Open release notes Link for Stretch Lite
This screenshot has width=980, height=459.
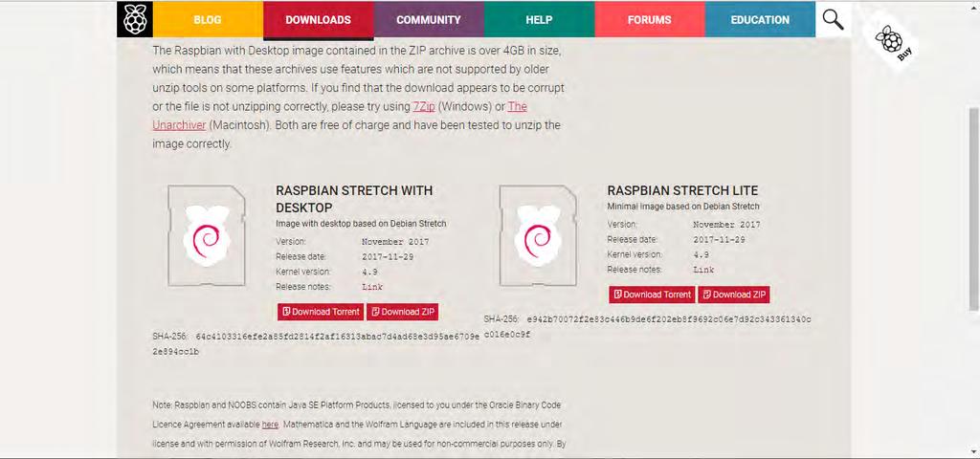703,270
